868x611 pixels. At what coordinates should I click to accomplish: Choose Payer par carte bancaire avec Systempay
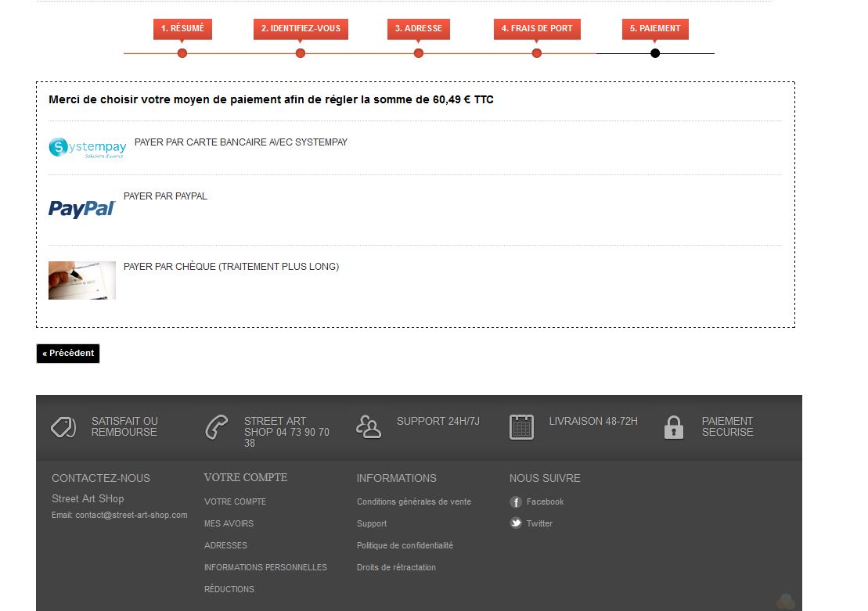pos(241,142)
